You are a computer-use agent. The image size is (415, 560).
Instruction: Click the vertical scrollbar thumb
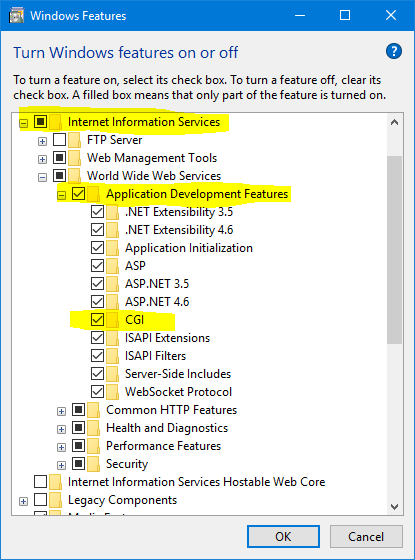[x=394, y=250]
